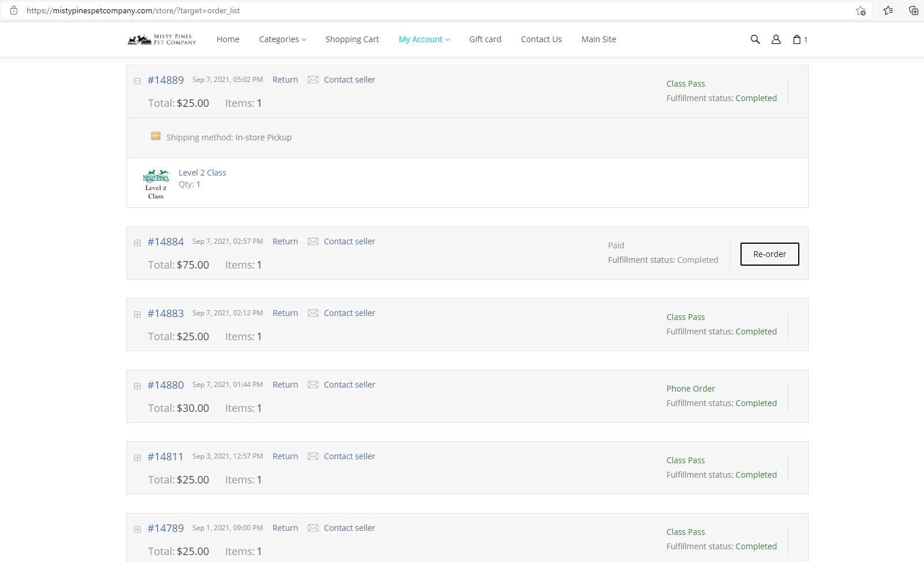Image resolution: width=924 pixels, height=562 pixels.
Task: Expand order #14884 details
Action: coord(137,243)
